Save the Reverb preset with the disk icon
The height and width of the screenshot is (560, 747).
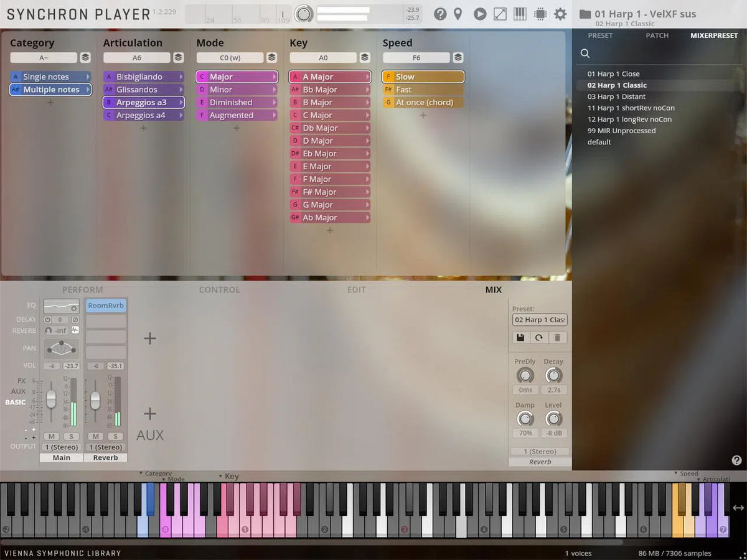(521, 337)
